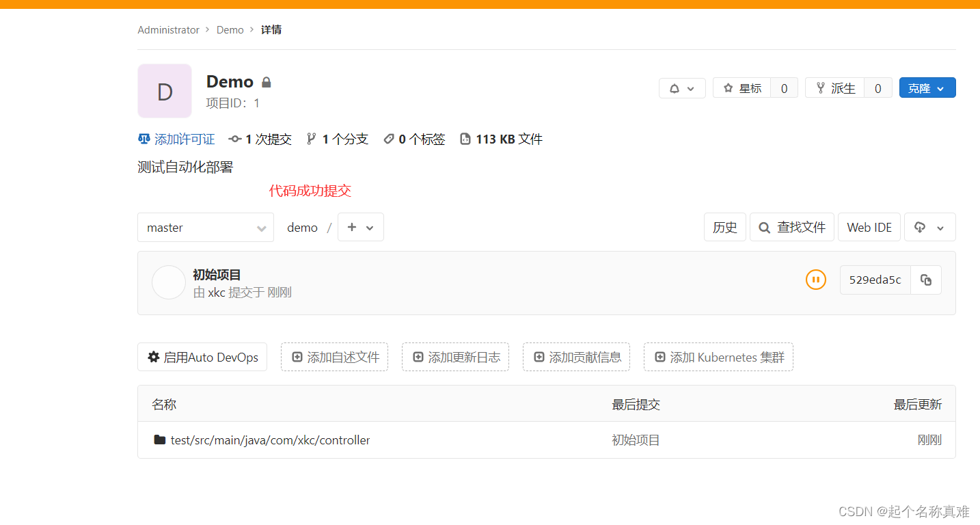Viewport: 980px width, 525px height.
Task: Open the 初始项目 commit title link
Action: pos(217,275)
